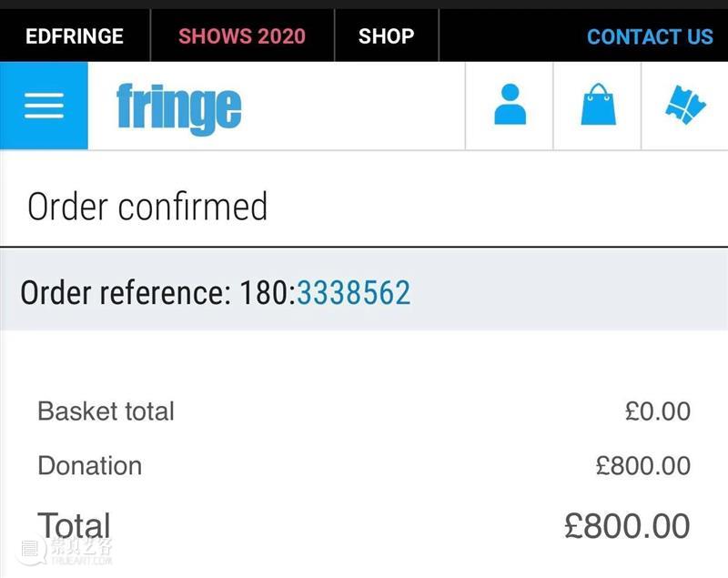
Task: Go to the EDFRINGE tab
Action: point(75,36)
